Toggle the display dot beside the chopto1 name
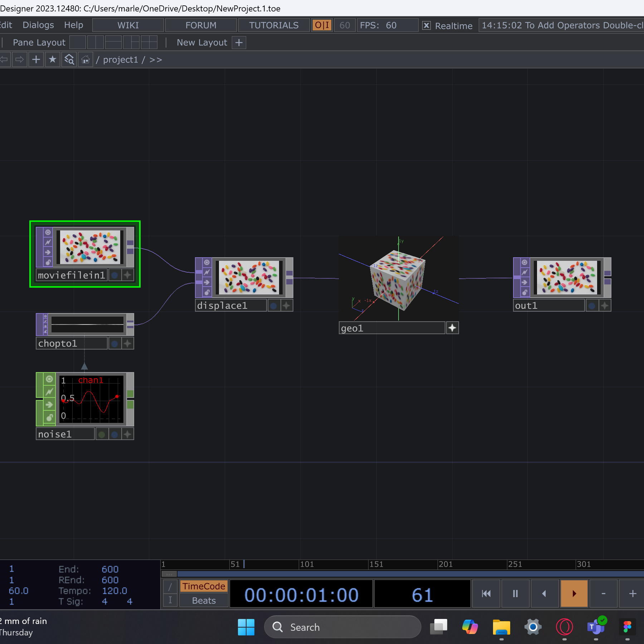This screenshot has width=644, height=644. (114, 343)
